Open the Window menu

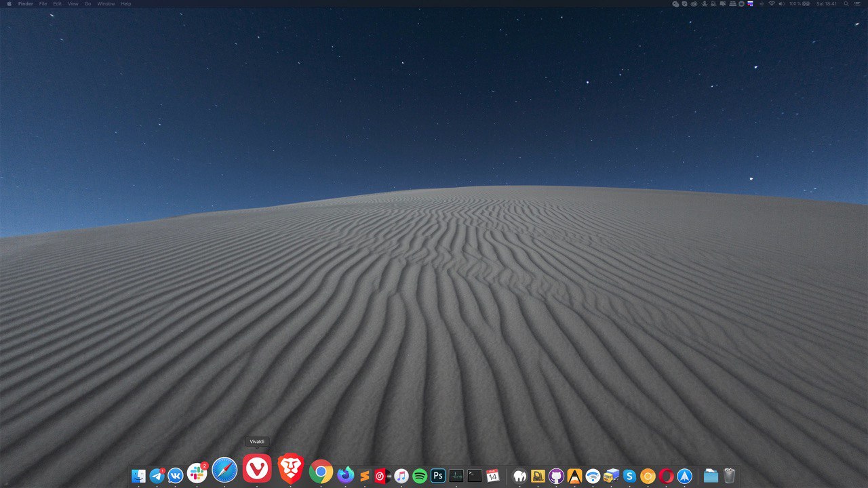[x=106, y=3]
